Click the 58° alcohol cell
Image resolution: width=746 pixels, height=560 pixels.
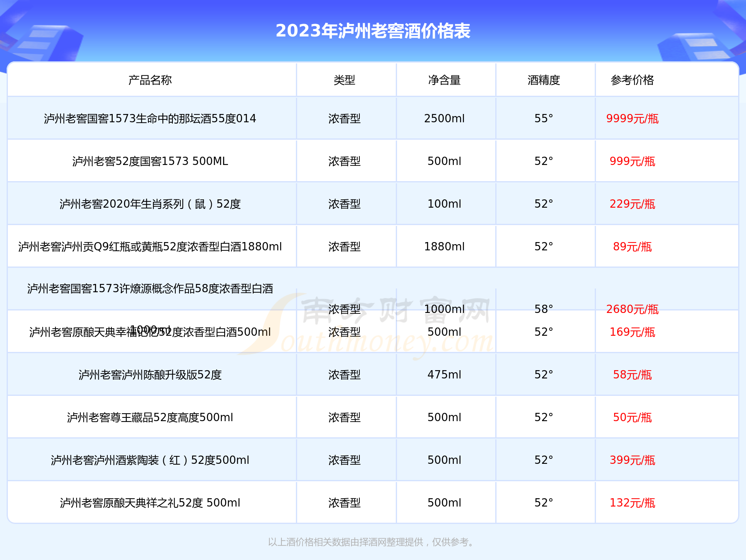click(544, 309)
